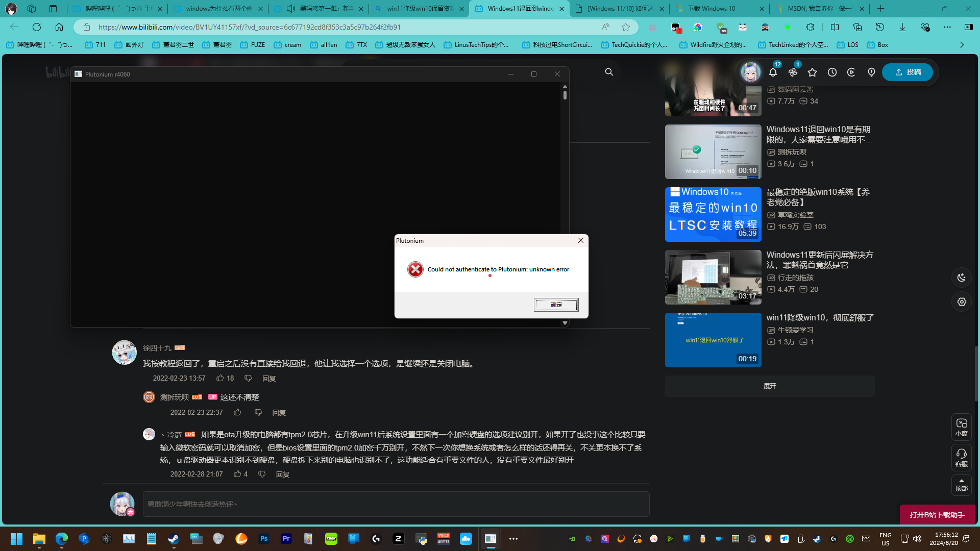Switch to win11降级win10 search tab

[x=419, y=9]
